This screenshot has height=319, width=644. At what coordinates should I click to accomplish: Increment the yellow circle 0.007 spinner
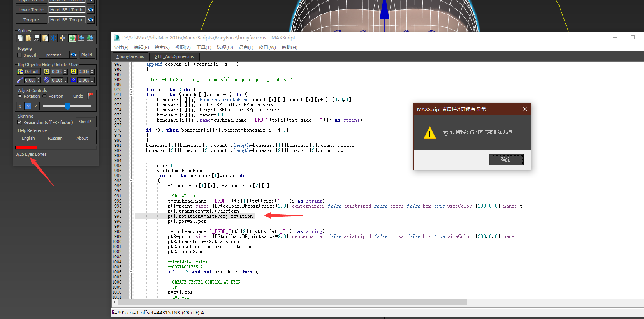coord(65,70)
